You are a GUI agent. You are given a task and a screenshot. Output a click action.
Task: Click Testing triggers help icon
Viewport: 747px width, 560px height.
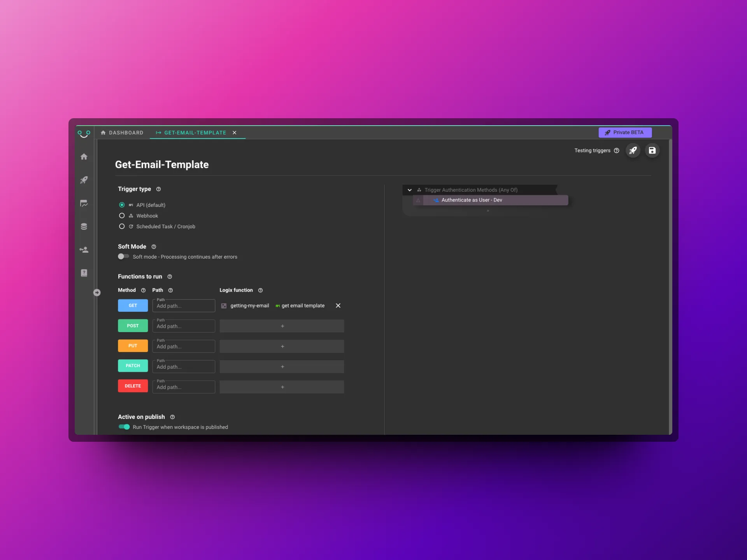click(x=616, y=150)
